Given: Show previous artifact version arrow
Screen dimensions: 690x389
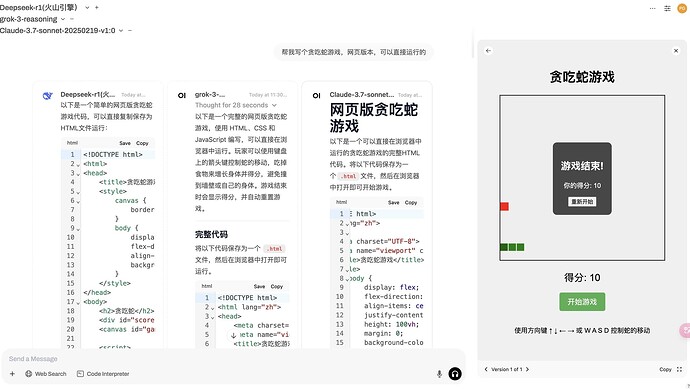Looking at the screenshot, I should (486, 369).
